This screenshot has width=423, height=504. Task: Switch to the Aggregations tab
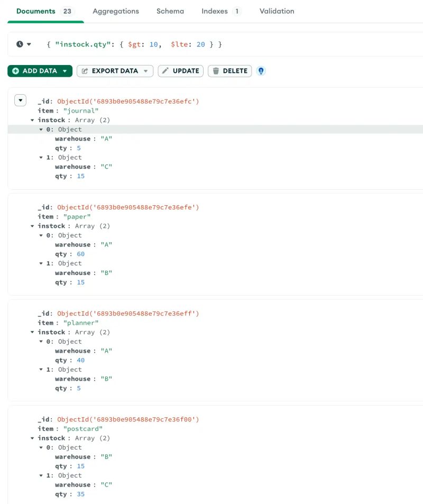pos(115,11)
